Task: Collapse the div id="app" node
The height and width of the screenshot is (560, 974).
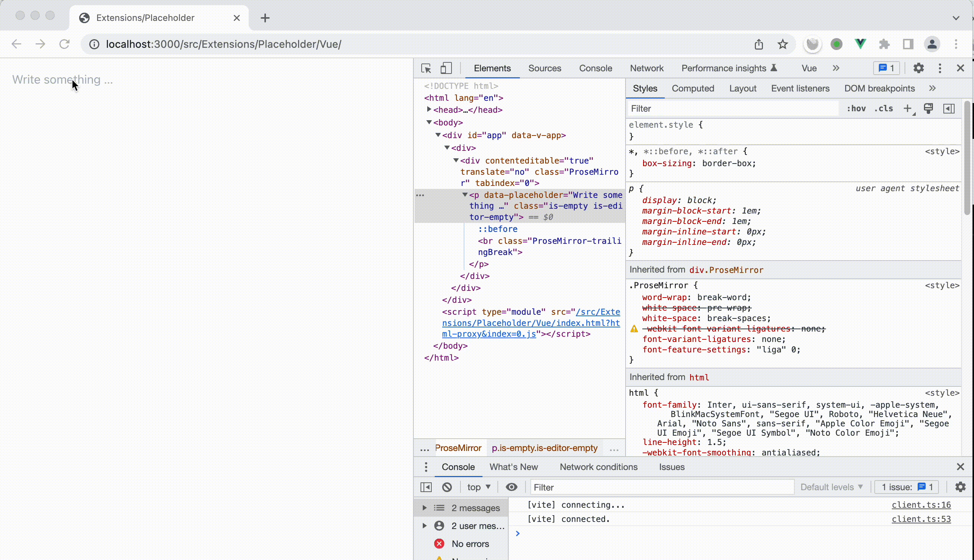Action: click(x=438, y=135)
